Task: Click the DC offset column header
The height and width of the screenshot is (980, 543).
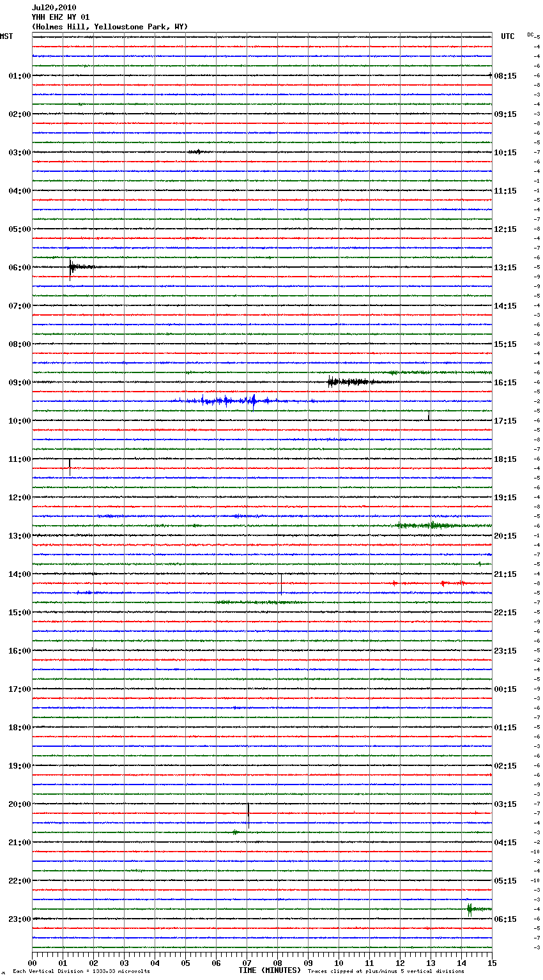Action: pyautogui.click(x=530, y=34)
